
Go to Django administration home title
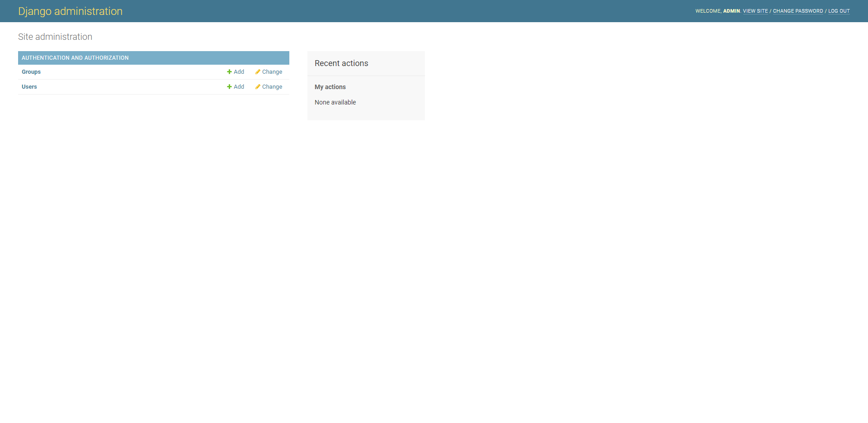pos(70,11)
